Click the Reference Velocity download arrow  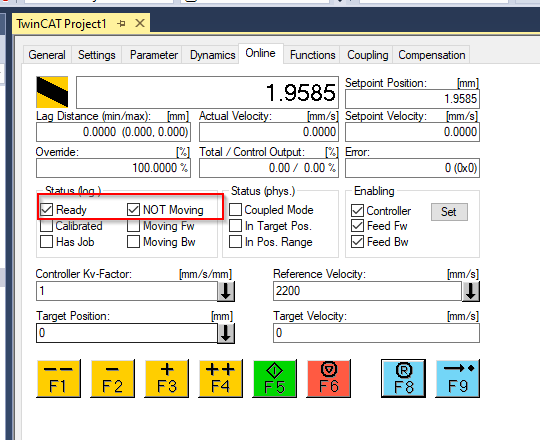[471, 291]
